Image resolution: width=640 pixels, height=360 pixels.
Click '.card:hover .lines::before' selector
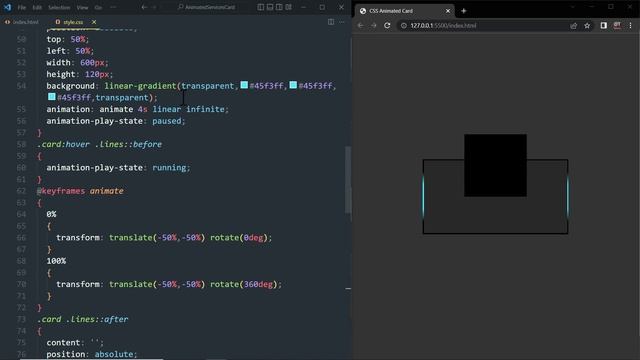coord(99,144)
